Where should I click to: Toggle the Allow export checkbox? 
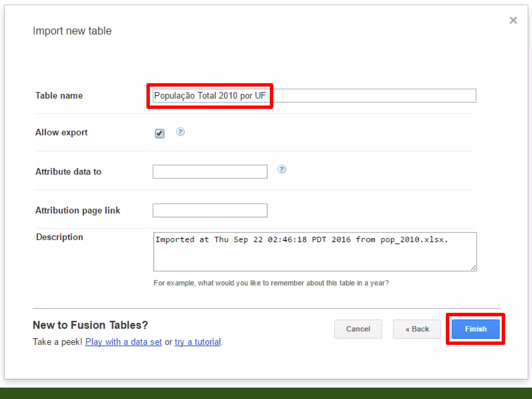click(x=159, y=134)
